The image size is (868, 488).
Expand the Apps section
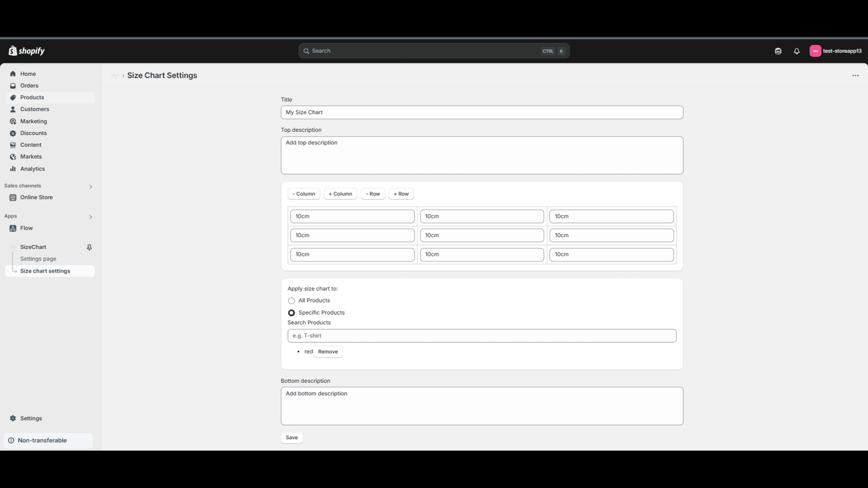[x=90, y=216]
